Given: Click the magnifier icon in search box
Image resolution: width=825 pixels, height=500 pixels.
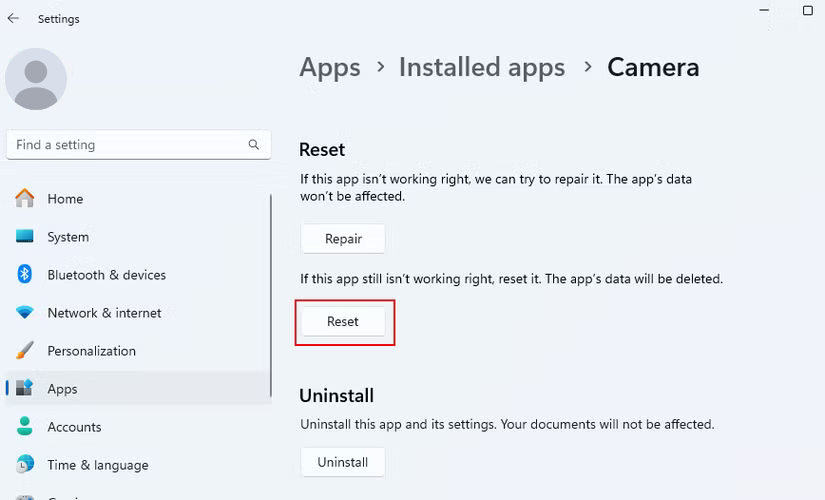Looking at the screenshot, I should pos(254,145).
